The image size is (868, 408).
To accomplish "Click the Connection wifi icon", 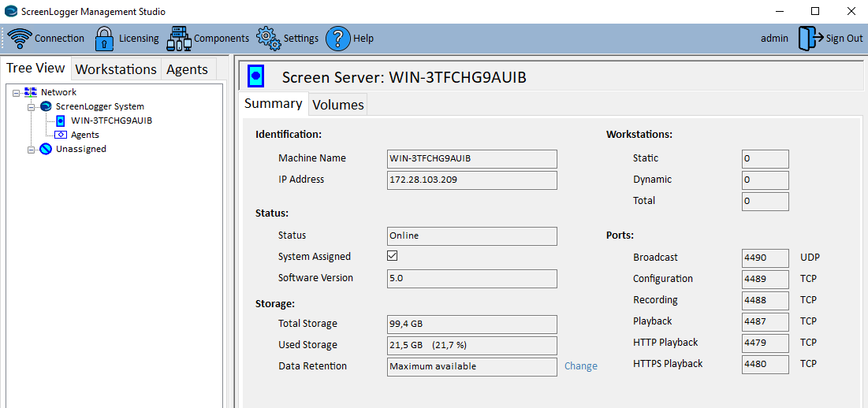I will click(20, 38).
